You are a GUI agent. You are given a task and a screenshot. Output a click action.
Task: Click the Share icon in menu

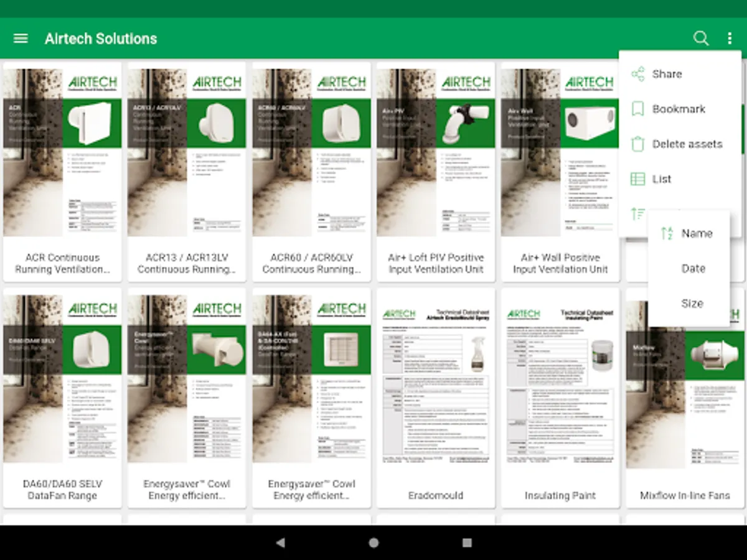(x=638, y=74)
